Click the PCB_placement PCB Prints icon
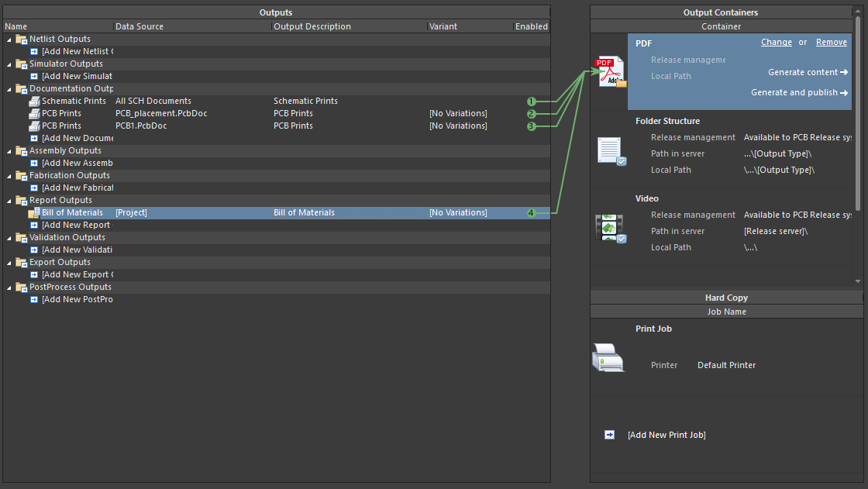The height and width of the screenshot is (489, 868). (34, 114)
